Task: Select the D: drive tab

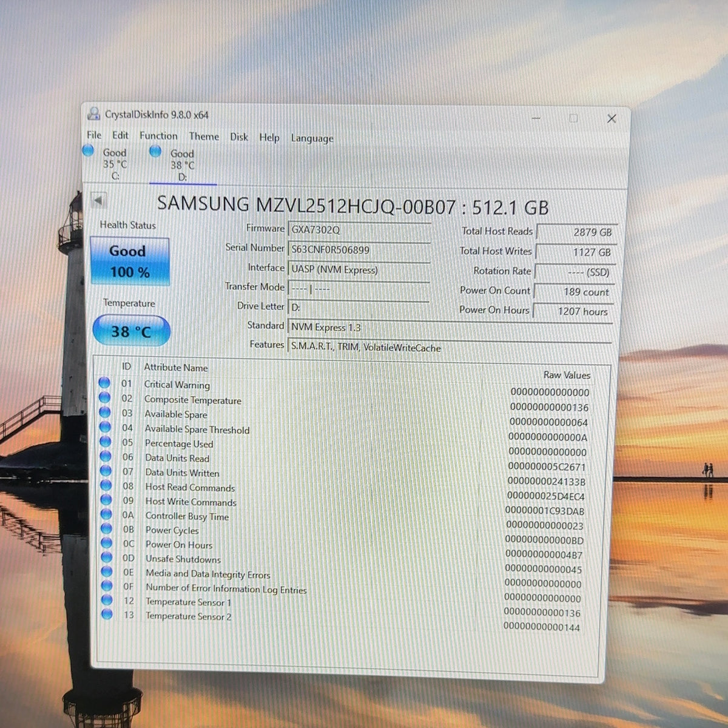Action: (182, 165)
